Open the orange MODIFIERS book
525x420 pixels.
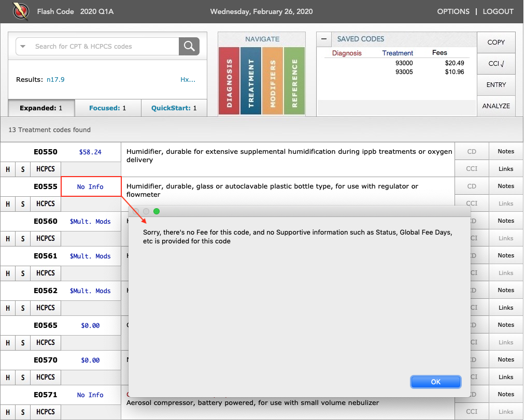click(x=273, y=81)
